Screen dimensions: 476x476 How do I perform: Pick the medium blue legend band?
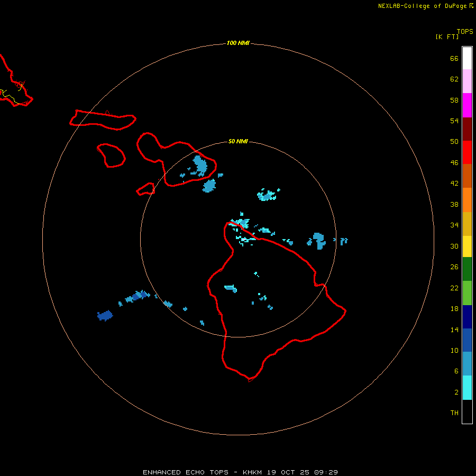click(467, 340)
